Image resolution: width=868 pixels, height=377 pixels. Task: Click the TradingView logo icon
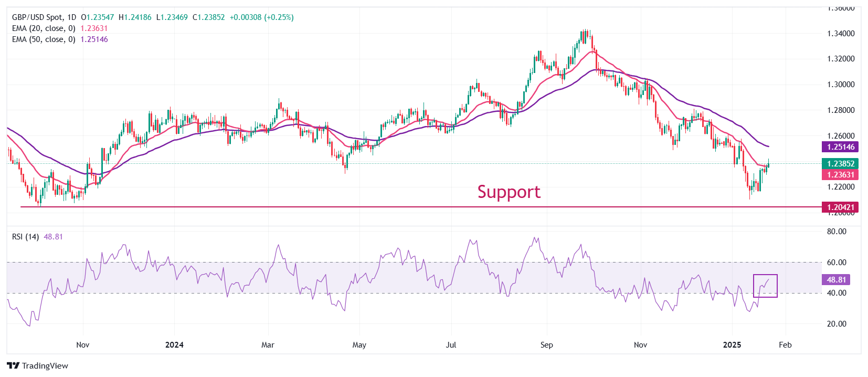(13, 365)
